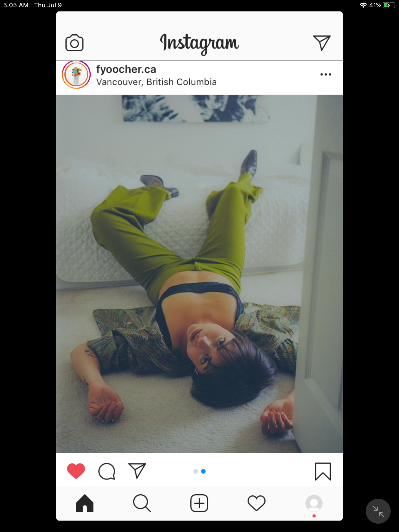Go to Home tab
Screen dimensions: 399x532
point(85,503)
